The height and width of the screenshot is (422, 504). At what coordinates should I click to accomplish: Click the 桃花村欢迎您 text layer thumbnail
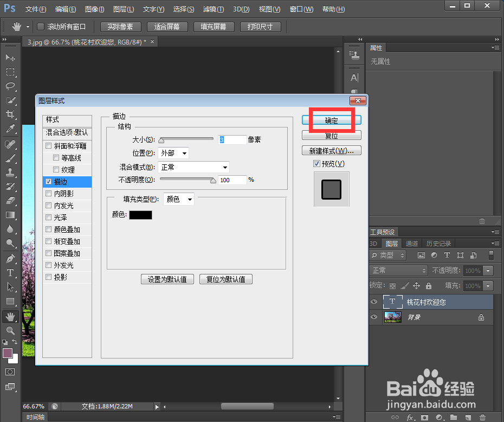point(393,302)
